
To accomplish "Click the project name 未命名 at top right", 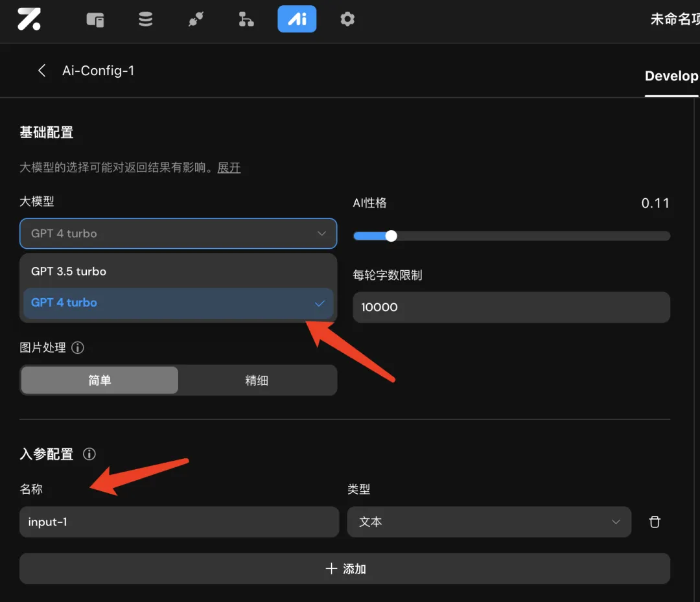I will point(675,19).
